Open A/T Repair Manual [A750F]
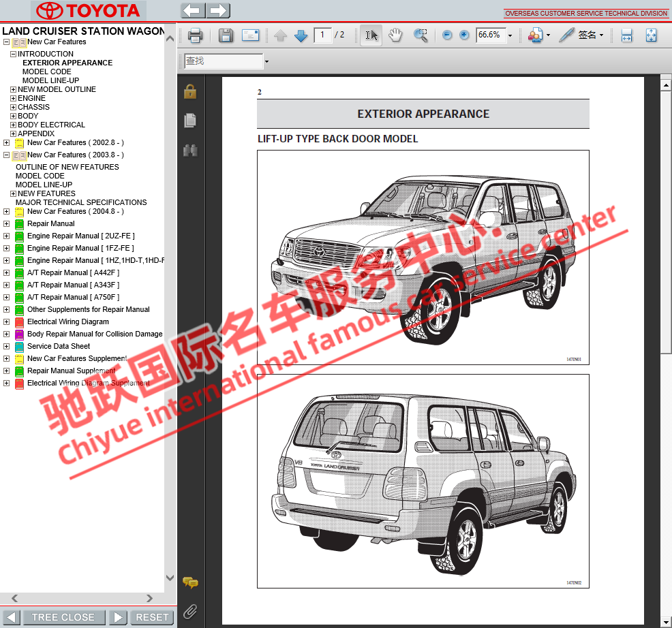Viewport: 672px width, 628px height. 74,297
